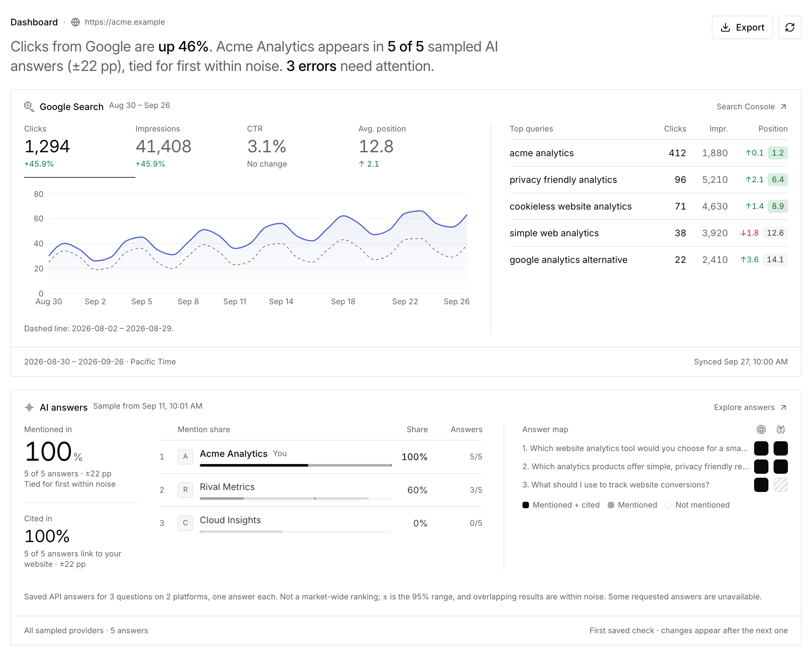The image size is (812, 656).
Task: Click the 'simple web analytics' query
Action: coord(554,233)
